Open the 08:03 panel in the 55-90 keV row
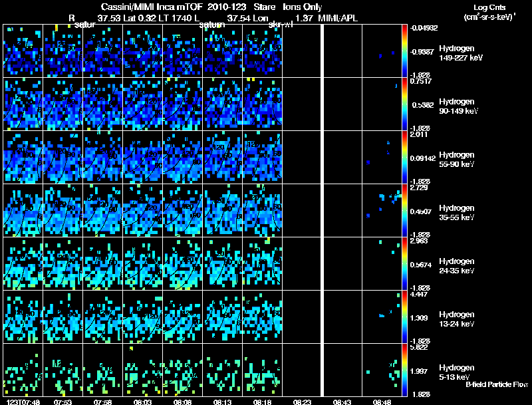This screenshot has height=405, width=532. 142,157
